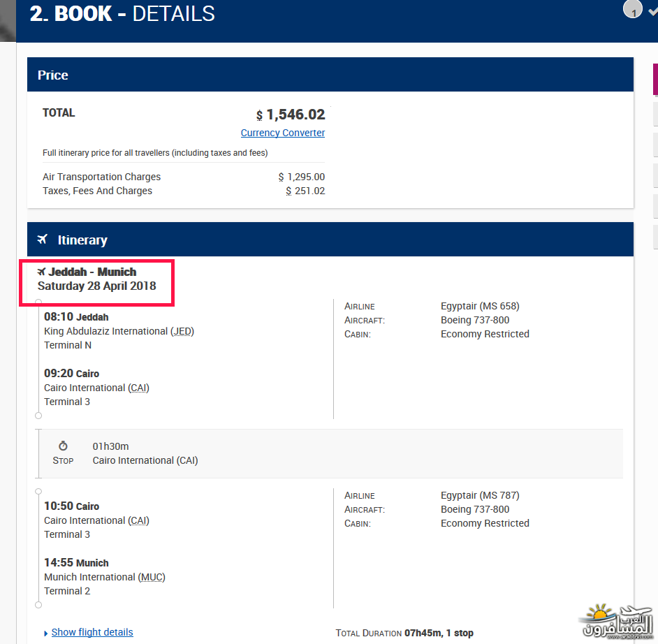Select the total amount 1,546.02
Screen dimensions: 658x644
pos(295,115)
